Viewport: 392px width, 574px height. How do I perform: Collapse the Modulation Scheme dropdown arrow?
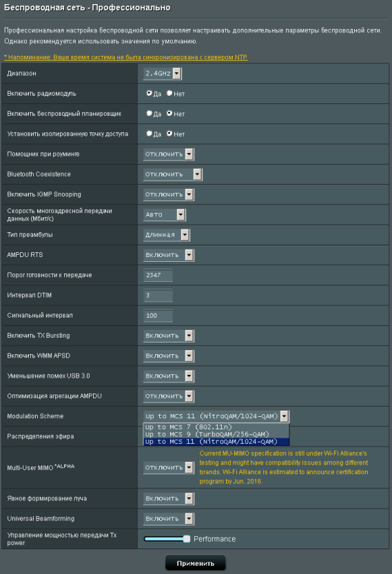point(285,416)
